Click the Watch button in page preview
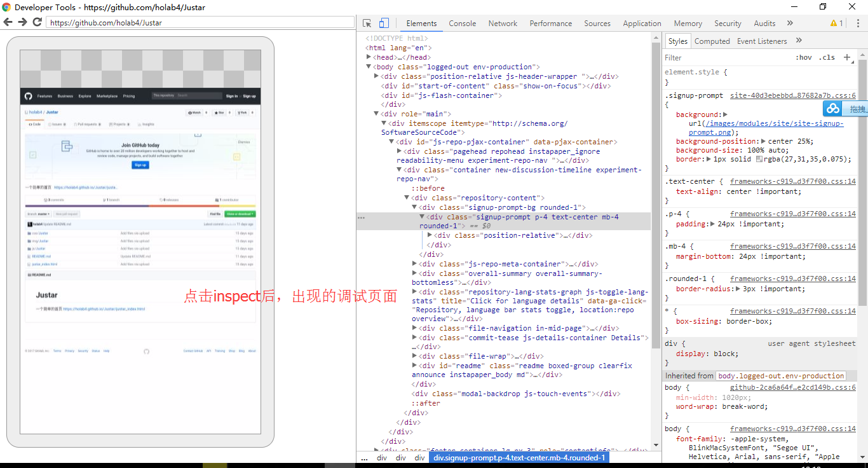The width and height of the screenshot is (868, 468). tap(194, 113)
